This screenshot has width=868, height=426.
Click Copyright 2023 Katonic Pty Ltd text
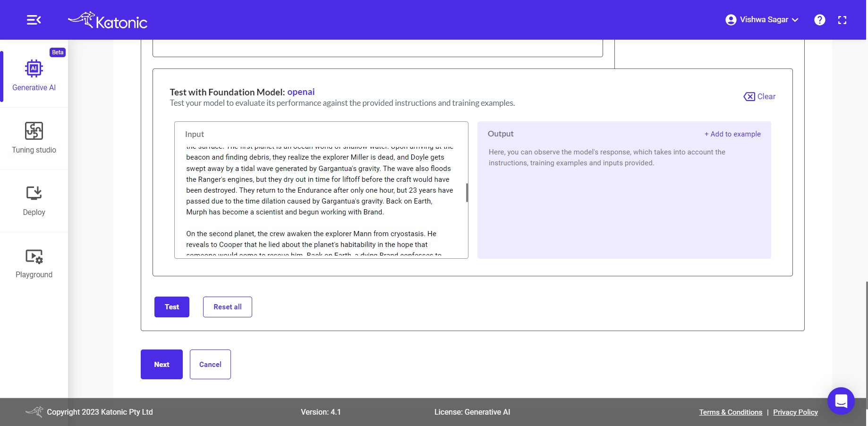tap(100, 412)
